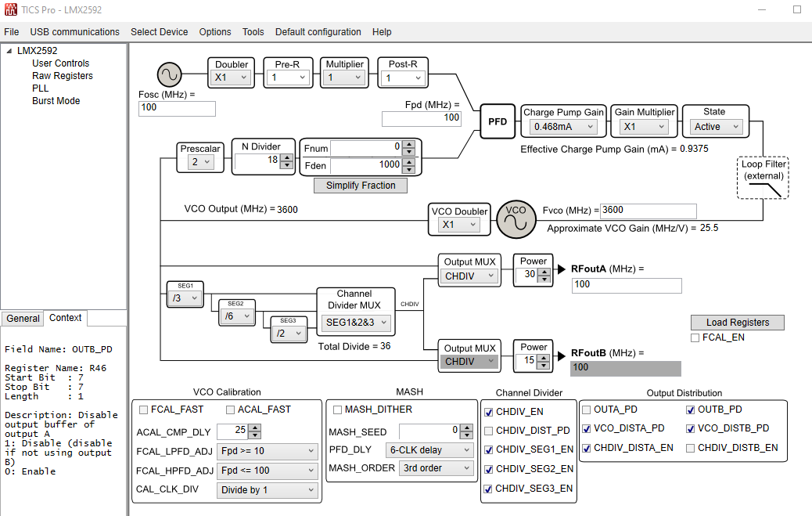Screen dimensions: 812x516
Task: Increment the N Divider value
Action: pyautogui.click(x=287, y=158)
